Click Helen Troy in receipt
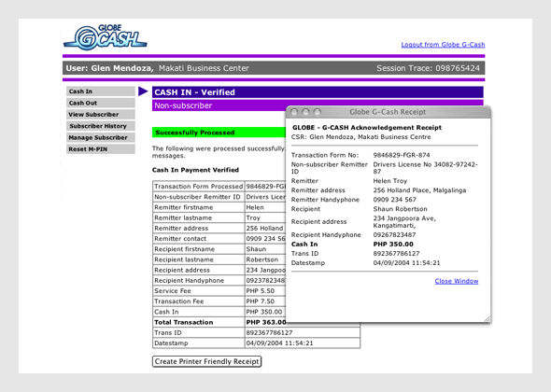The image size is (551, 392). (390, 181)
